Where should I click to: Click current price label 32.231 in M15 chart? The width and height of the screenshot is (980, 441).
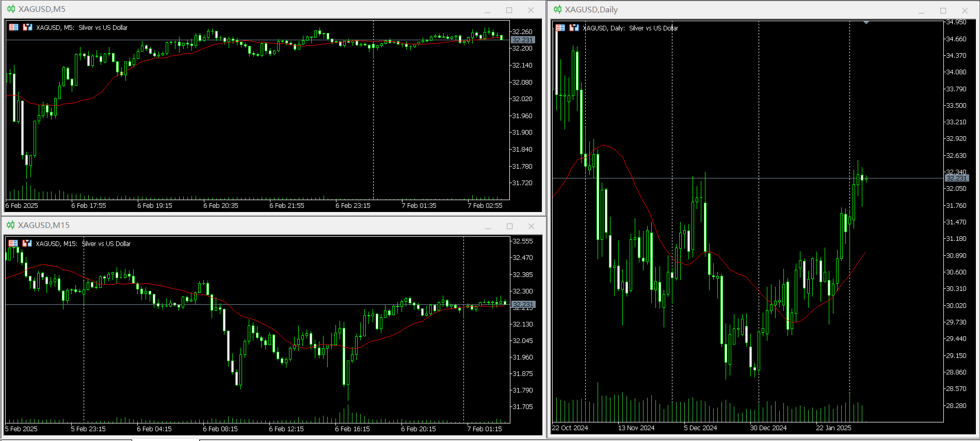coord(523,304)
